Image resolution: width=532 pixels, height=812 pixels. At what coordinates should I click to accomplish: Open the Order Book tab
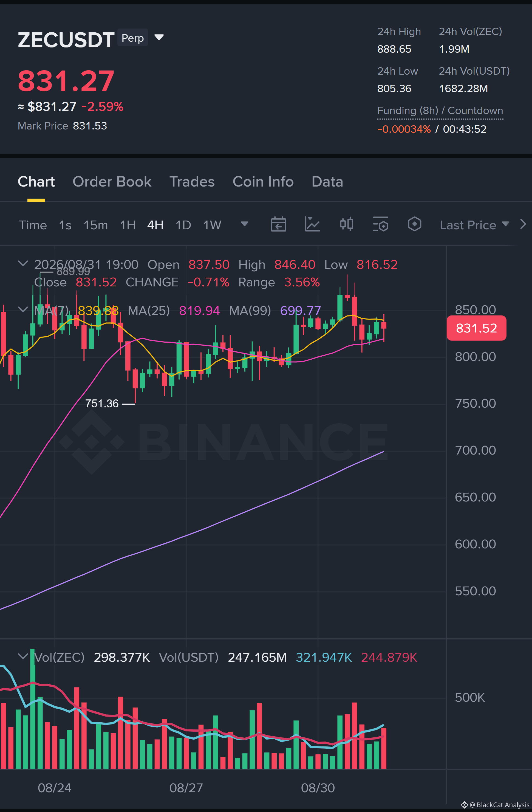pyautogui.click(x=112, y=182)
